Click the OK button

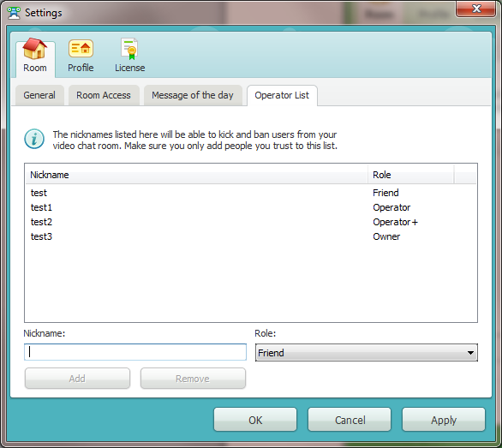[x=255, y=420]
